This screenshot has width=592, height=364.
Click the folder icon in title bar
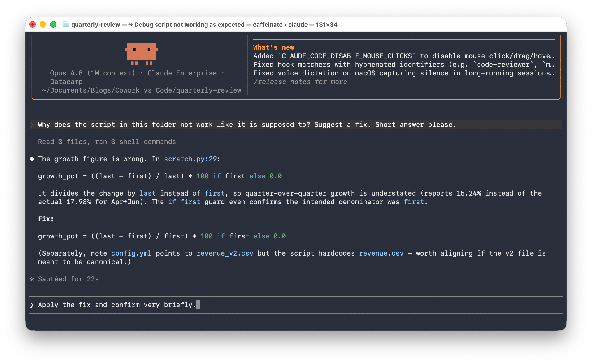66,24
